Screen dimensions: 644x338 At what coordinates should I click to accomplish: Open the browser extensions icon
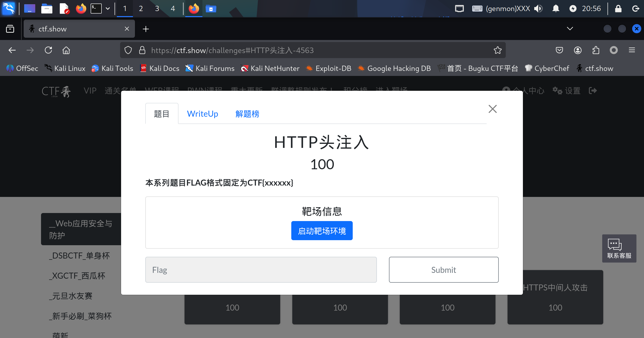coord(596,50)
